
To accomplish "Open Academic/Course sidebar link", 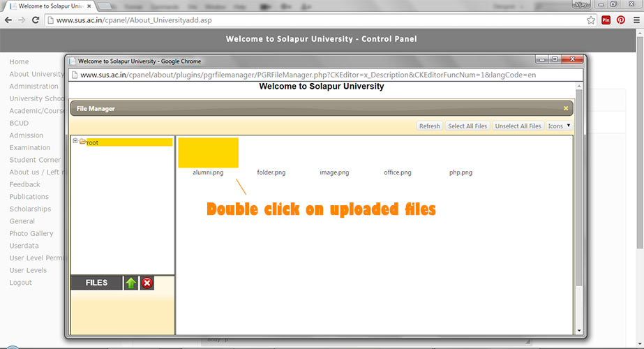I will point(37,111).
